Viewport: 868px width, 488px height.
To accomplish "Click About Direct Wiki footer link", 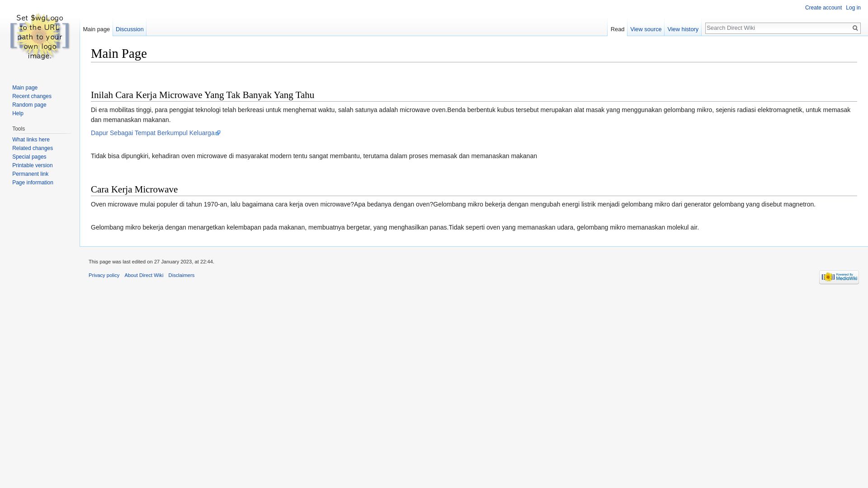I will [x=144, y=275].
